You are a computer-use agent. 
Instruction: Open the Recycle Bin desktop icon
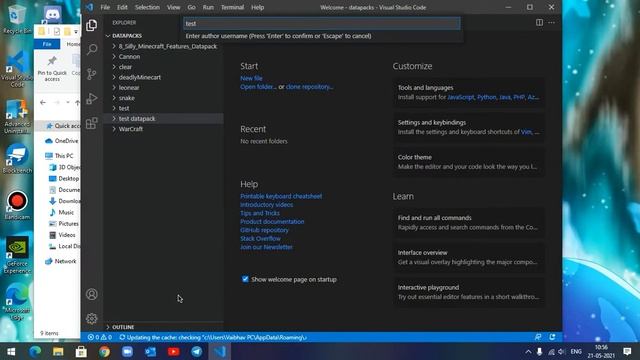pyautogui.click(x=17, y=18)
